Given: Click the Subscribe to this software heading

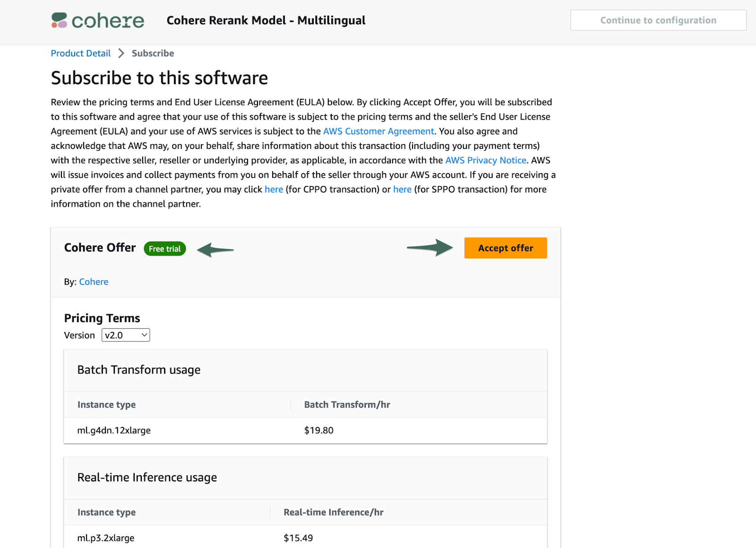Looking at the screenshot, I should point(160,78).
